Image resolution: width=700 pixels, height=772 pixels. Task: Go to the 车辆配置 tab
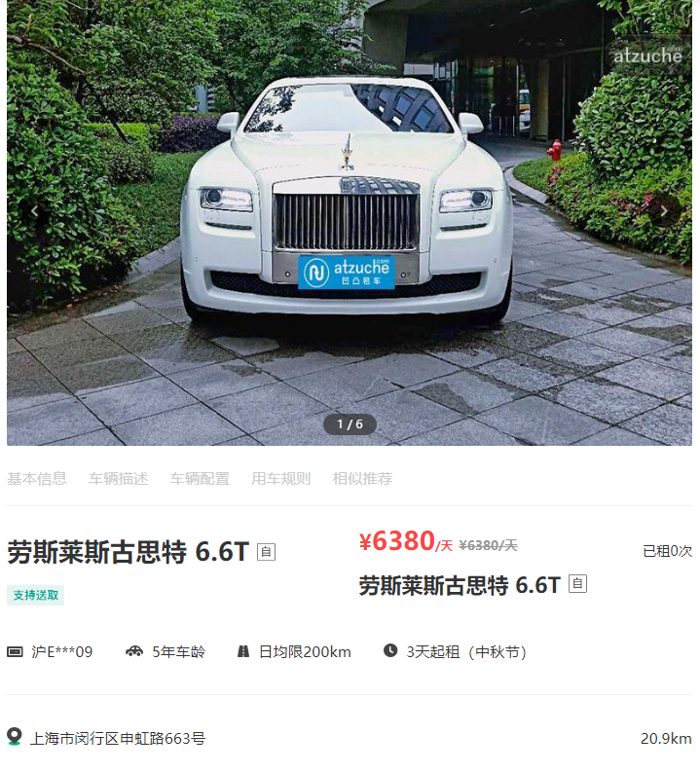point(200,479)
